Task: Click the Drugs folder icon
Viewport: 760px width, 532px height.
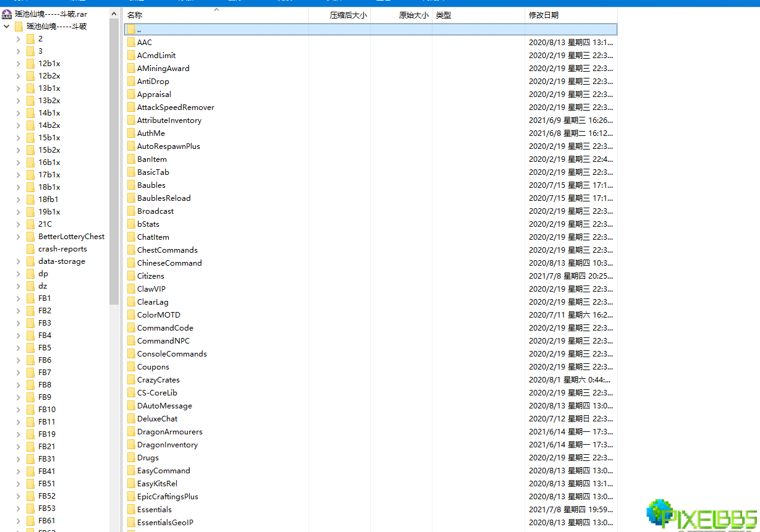Action: point(130,457)
